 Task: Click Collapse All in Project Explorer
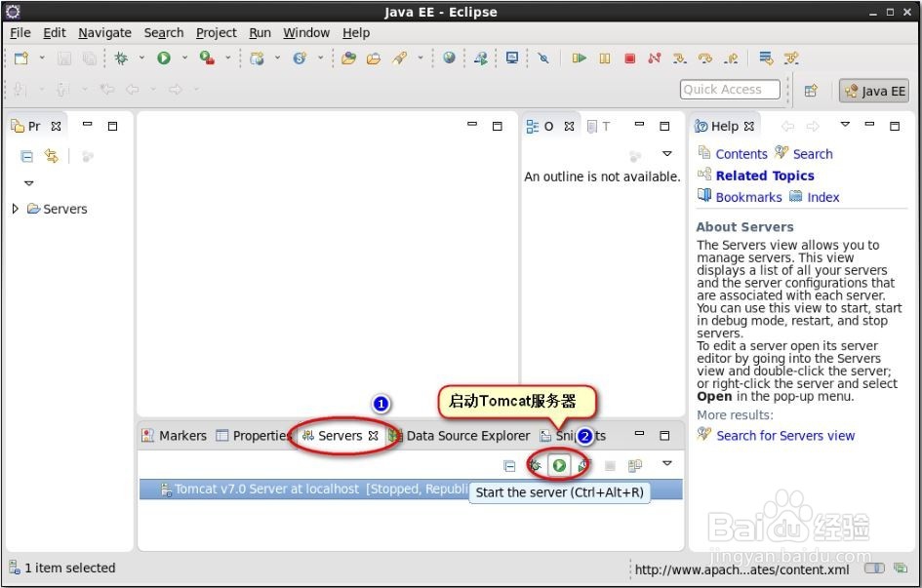coord(26,156)
